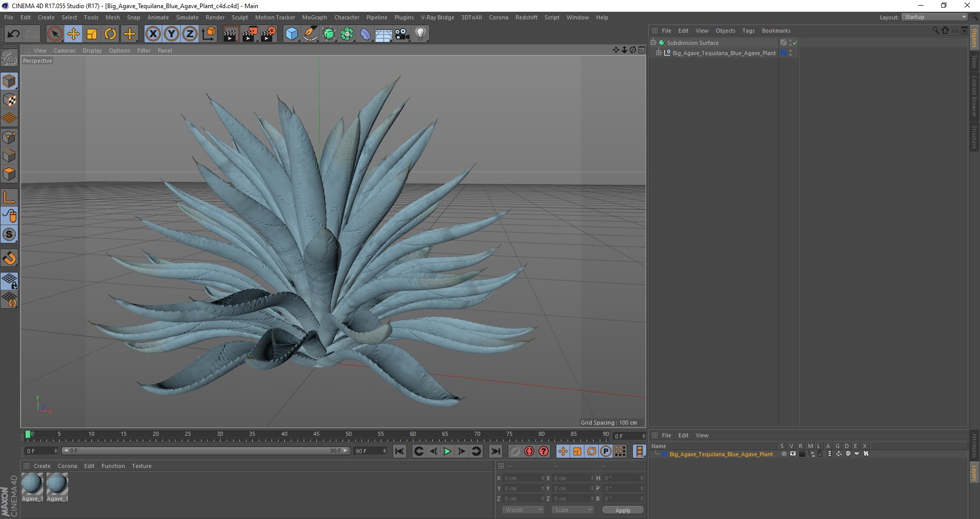The image size is (980, 519).
Task: Toggle X axis lock
Action: coord(153,34)
